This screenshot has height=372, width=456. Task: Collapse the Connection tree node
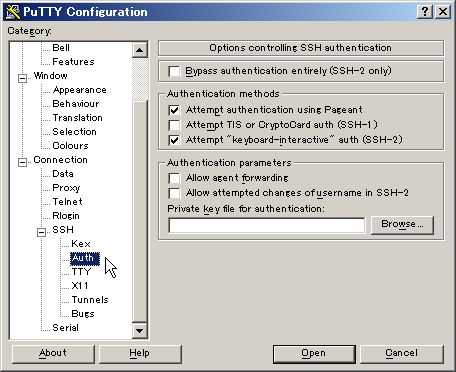coord(22,162)
